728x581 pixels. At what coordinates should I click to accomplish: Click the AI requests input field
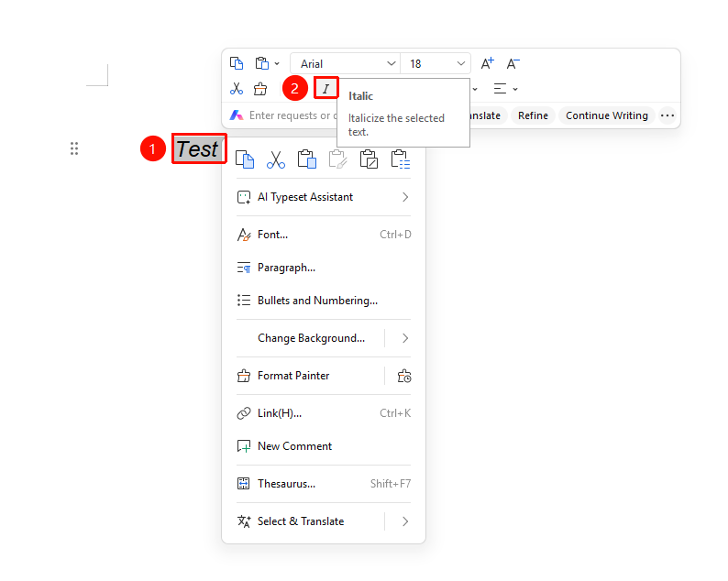point(292,115)
